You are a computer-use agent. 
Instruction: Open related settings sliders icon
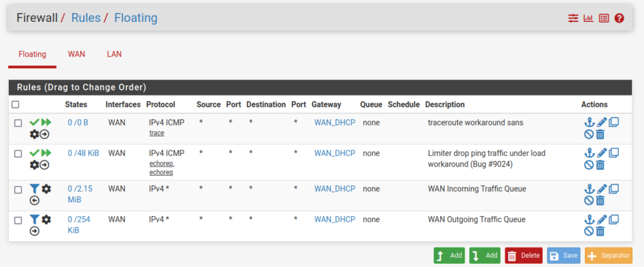click(573, 18)
